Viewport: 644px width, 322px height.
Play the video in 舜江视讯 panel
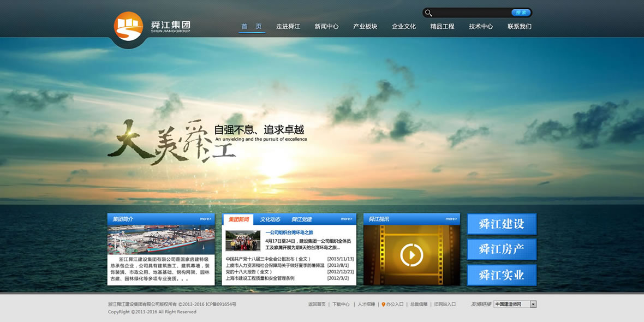pyautogui.click(x=411, y=254)
